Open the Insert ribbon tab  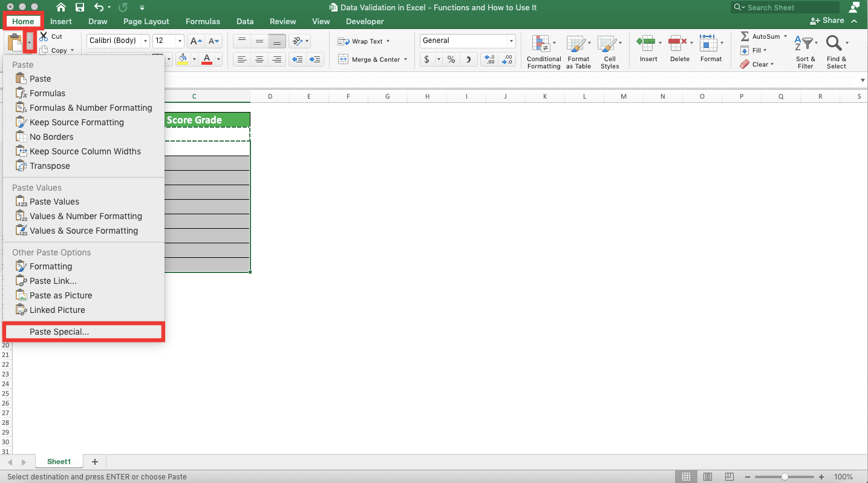coord(61,21)
